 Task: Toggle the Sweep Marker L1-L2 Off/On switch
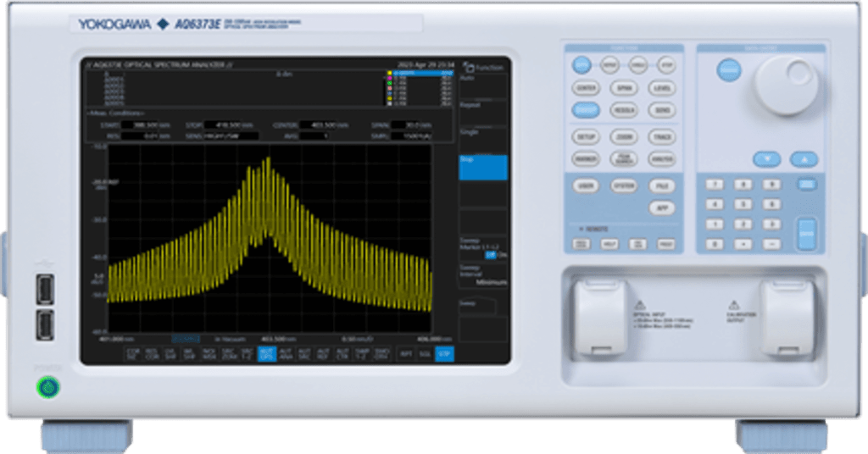point(490,254)
